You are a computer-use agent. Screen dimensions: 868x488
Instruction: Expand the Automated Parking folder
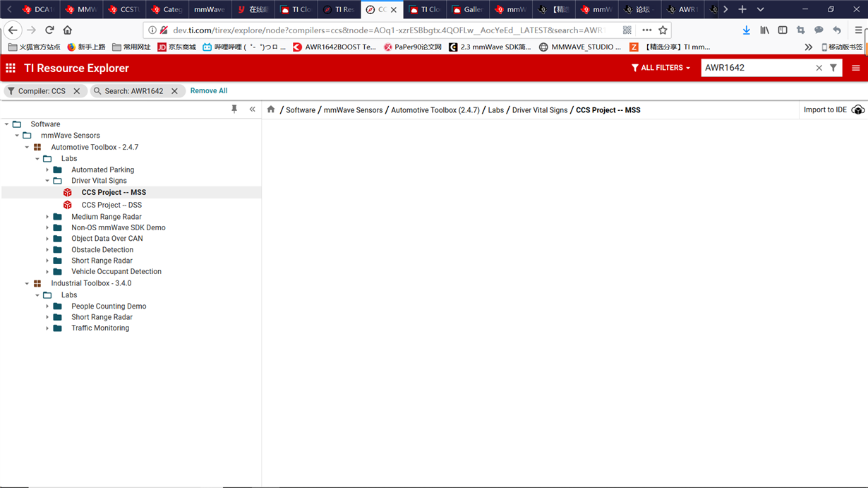tap(47, 170)
